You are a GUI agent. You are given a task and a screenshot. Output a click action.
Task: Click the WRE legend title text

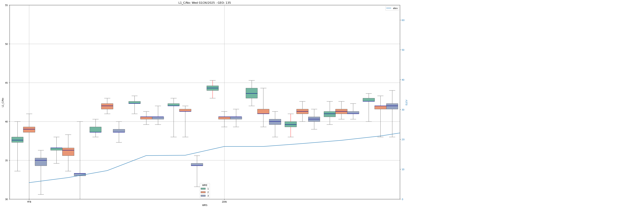tap(204, 185)
